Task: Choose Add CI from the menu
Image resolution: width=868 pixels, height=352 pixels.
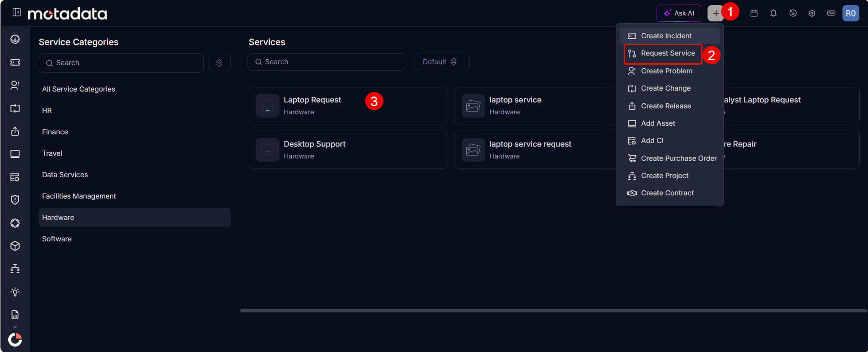Action: [670, 141]
